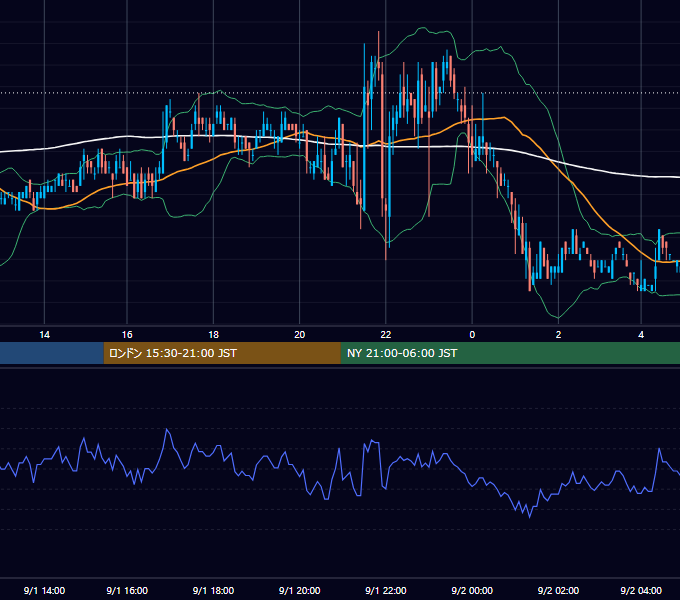The image size is (680, 600).
Task: Click the 9/1 22:00 date label
Action: [x=386, y=591]
